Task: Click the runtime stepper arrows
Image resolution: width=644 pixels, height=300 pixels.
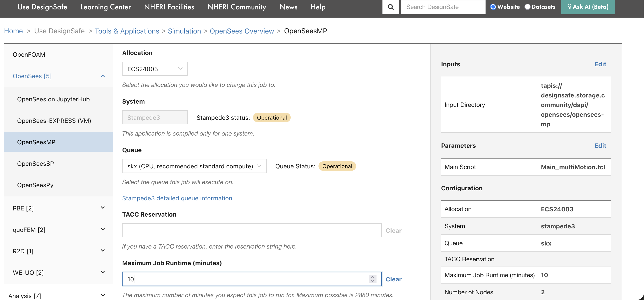Action: [373, 279]
